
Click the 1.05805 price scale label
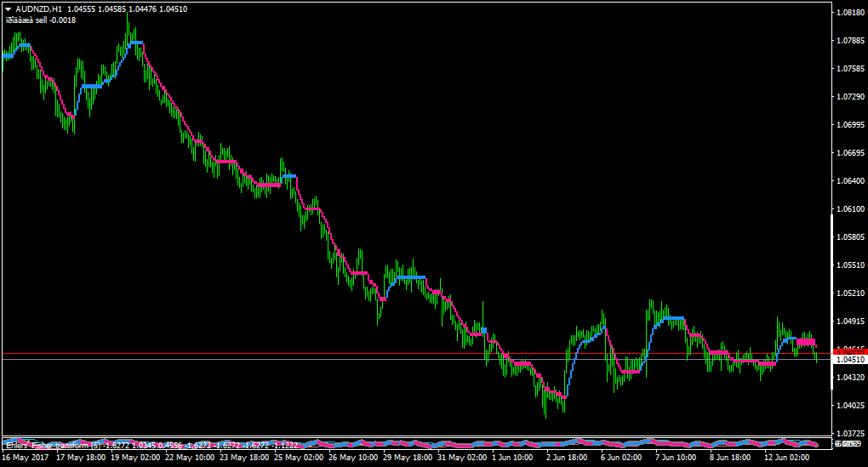(x=850, y=236)
